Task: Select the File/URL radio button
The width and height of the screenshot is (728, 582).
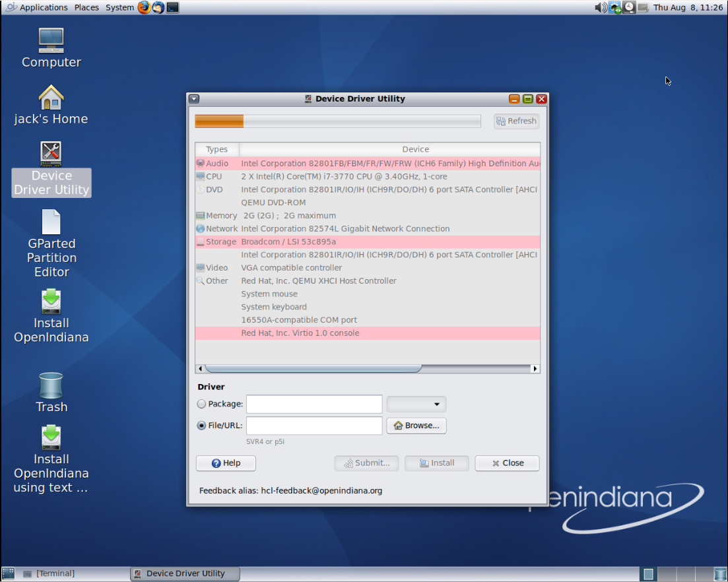Action: 201,426
